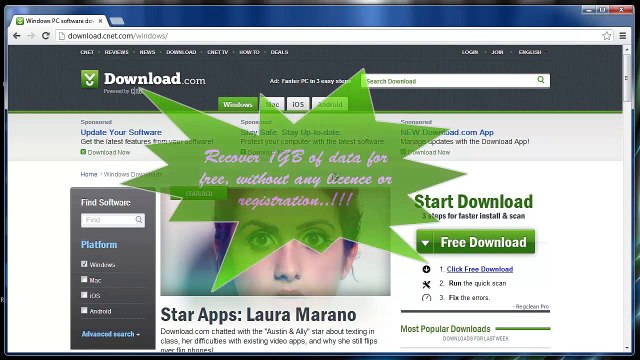This screenshot has width=640, height=360.
Task: Click the featured Laura Marano image
Action: [275, 241]
